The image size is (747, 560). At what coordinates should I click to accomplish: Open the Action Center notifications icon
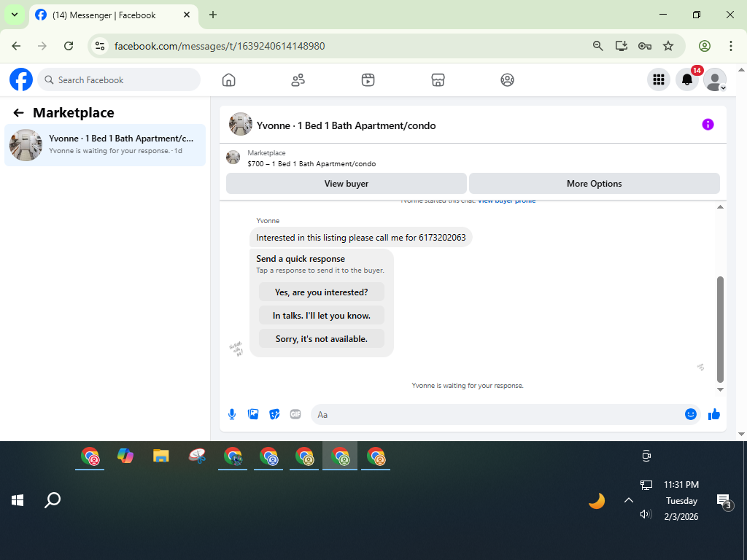724,501
